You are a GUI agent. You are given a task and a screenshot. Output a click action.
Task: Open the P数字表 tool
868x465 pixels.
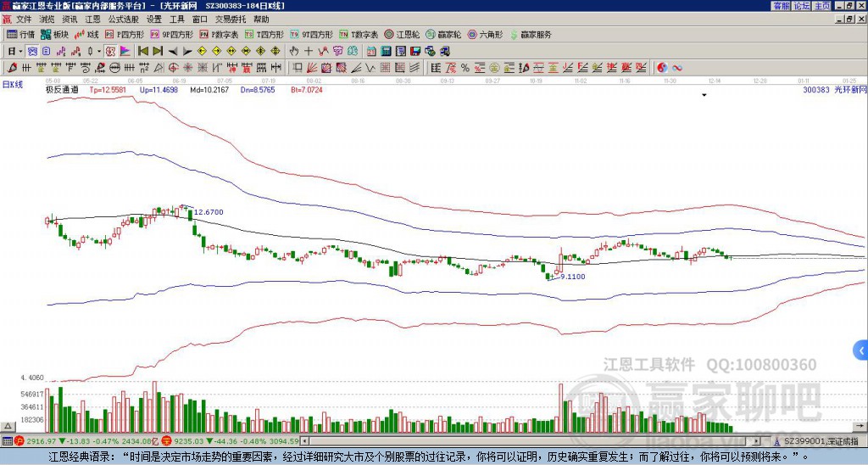click(219, 34)
